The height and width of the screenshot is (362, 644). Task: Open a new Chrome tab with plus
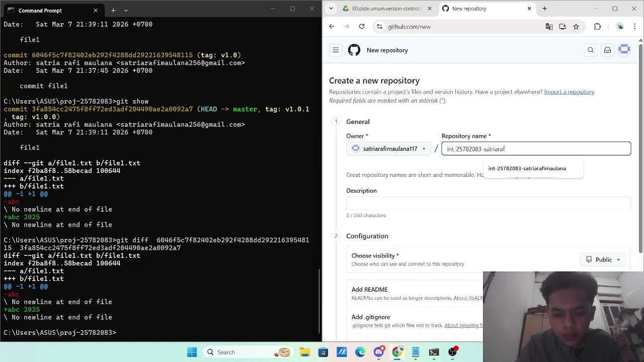(544, 9)
